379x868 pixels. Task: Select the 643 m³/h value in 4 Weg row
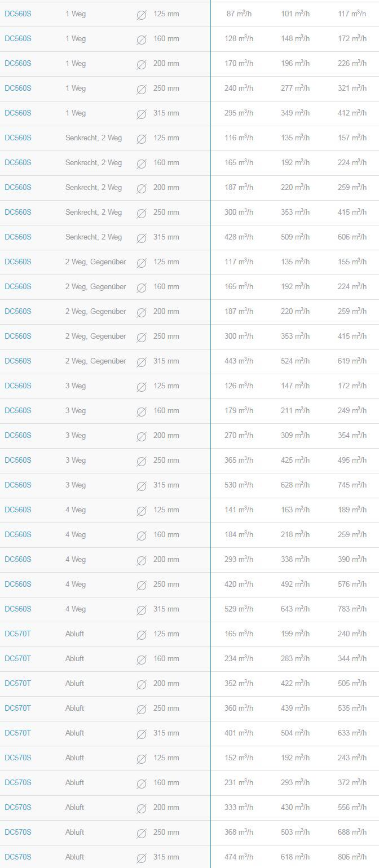pyautogui.click(x=296, y=609)
